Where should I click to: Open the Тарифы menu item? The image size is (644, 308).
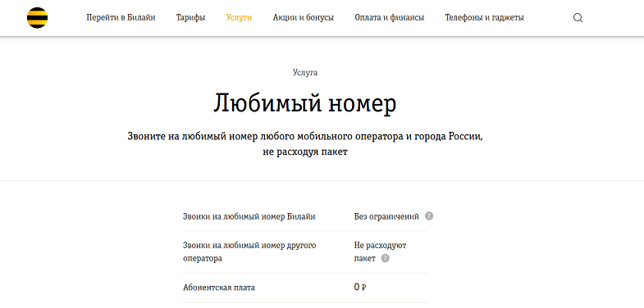[190, 18]
